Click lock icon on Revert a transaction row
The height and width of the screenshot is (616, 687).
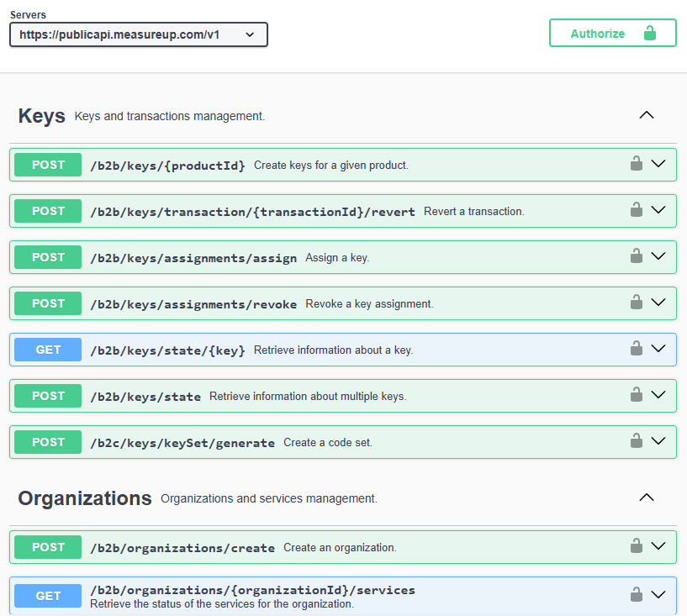pyautogui.click(x=637, y=210)
